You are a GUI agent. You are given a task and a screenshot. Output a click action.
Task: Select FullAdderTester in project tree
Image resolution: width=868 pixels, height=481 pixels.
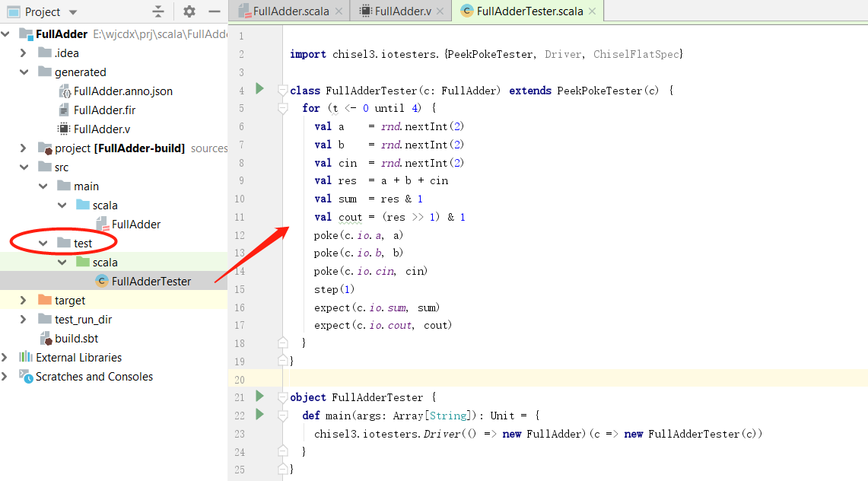[x=151, y=281]
